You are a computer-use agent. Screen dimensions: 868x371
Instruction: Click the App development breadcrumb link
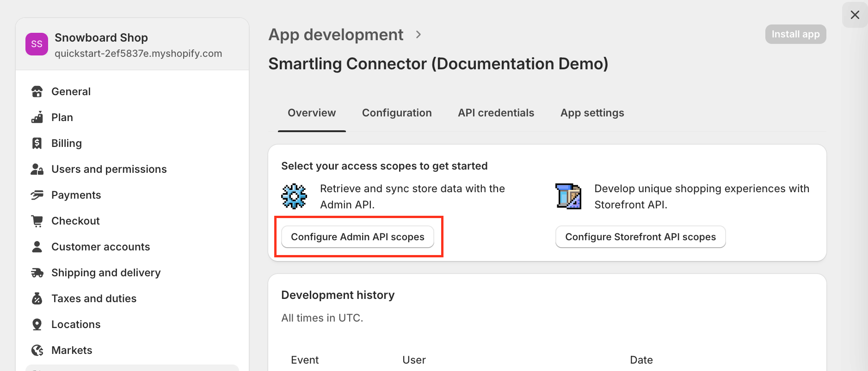[x=336, y=35]
